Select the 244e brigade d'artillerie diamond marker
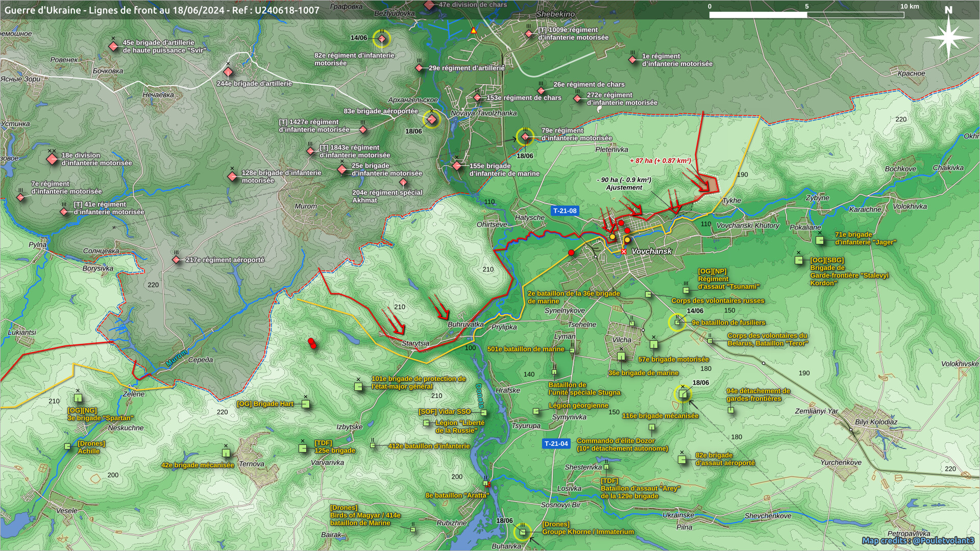The image size is (980, 551). pyautogui.click(x=228, y=72)
